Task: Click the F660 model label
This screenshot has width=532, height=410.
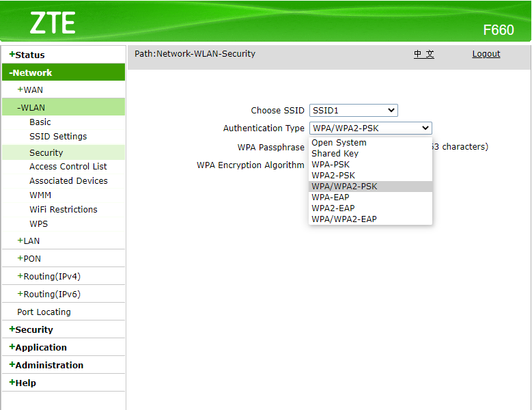Action: (499, 30)
